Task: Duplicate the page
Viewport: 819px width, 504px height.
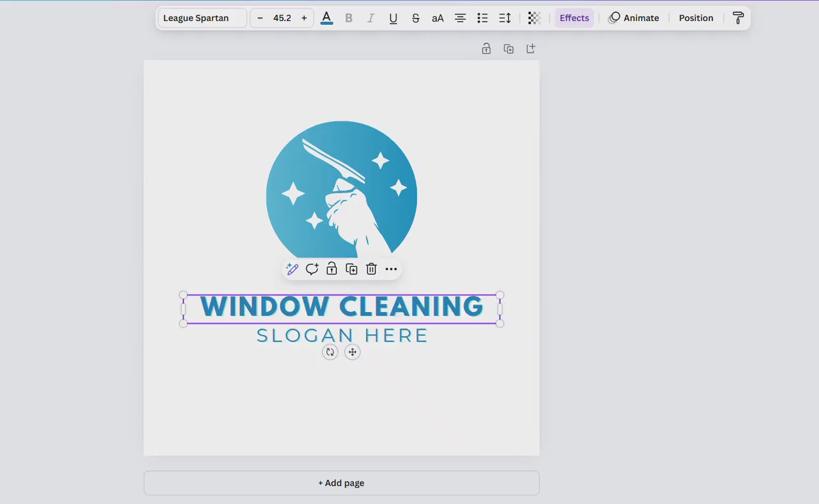Action: [509, 49]
